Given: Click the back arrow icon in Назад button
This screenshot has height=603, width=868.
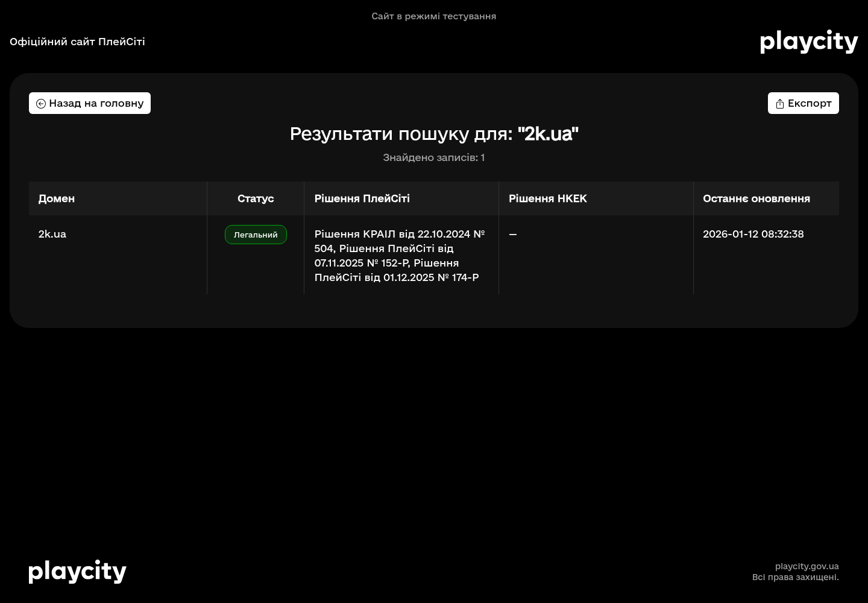Looking at the screenshot, I should pos(41,104).
